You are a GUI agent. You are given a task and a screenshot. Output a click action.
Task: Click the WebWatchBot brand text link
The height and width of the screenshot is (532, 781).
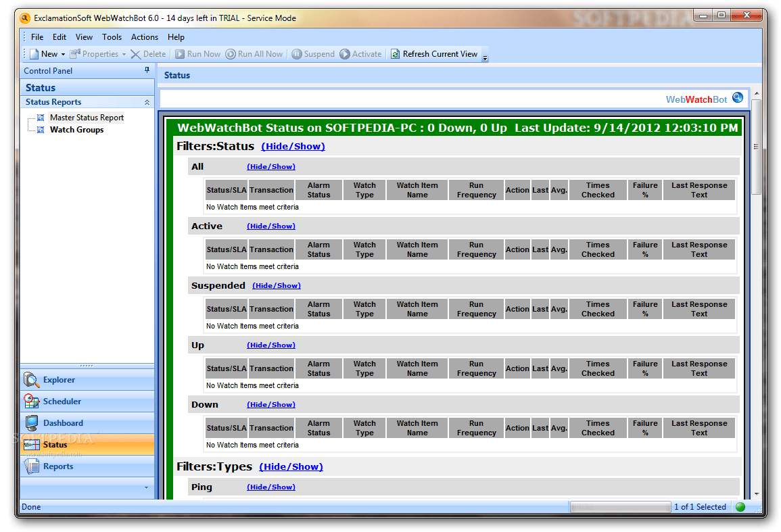pos(696,99)
